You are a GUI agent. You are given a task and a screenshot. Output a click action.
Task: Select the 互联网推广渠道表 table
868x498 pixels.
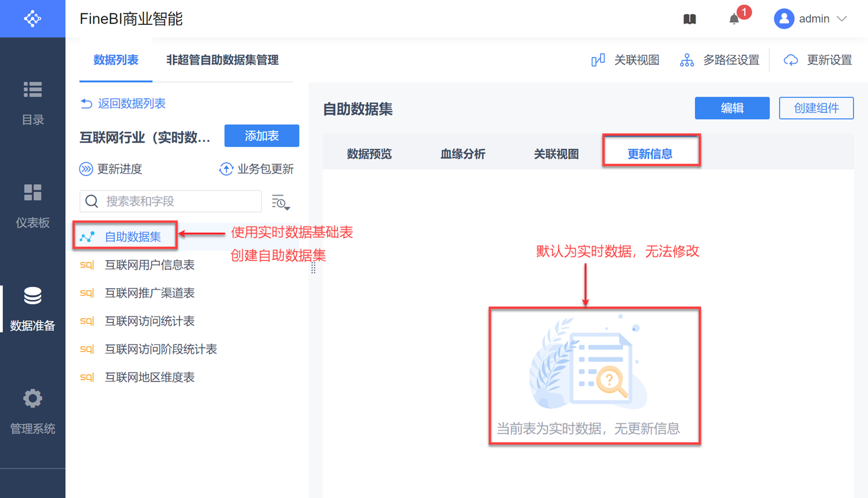tap(149, 293)
